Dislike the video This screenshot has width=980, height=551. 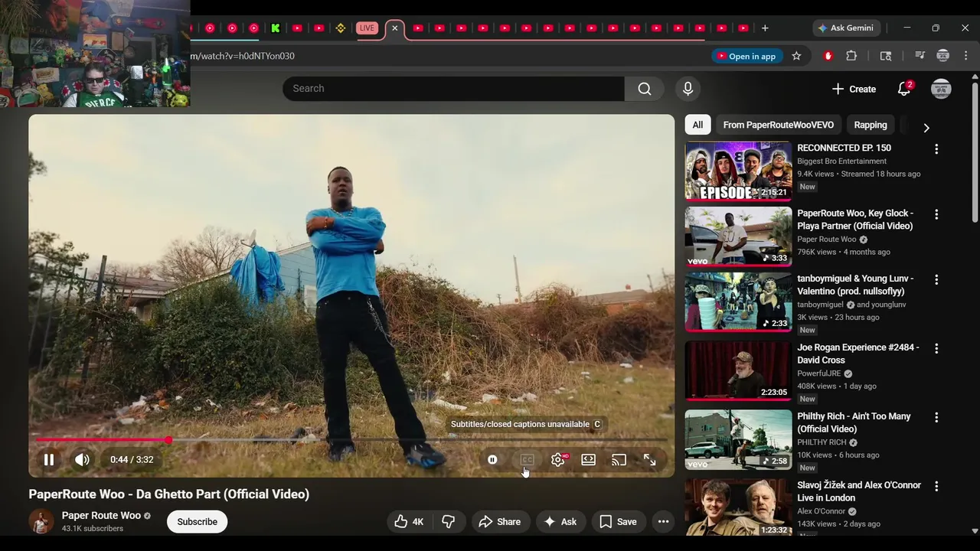[449, 522]
